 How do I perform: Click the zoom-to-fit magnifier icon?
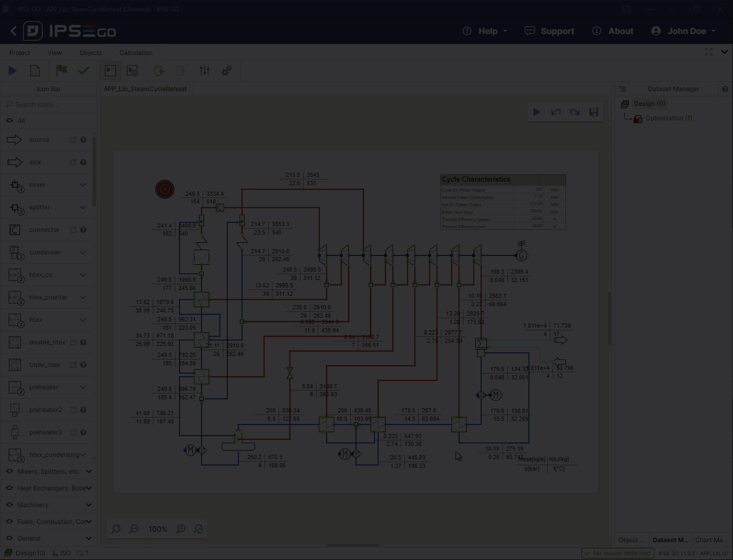click(x=116, y=529)
